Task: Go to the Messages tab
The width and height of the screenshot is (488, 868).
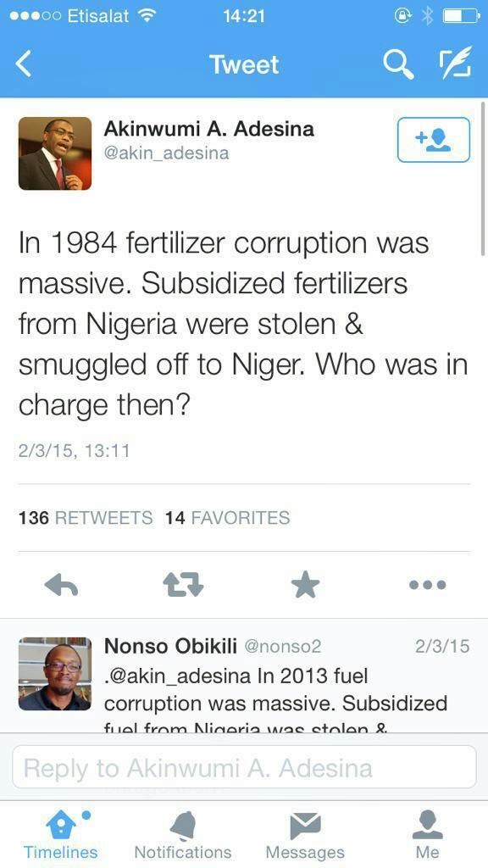Action: click(305, 835)
